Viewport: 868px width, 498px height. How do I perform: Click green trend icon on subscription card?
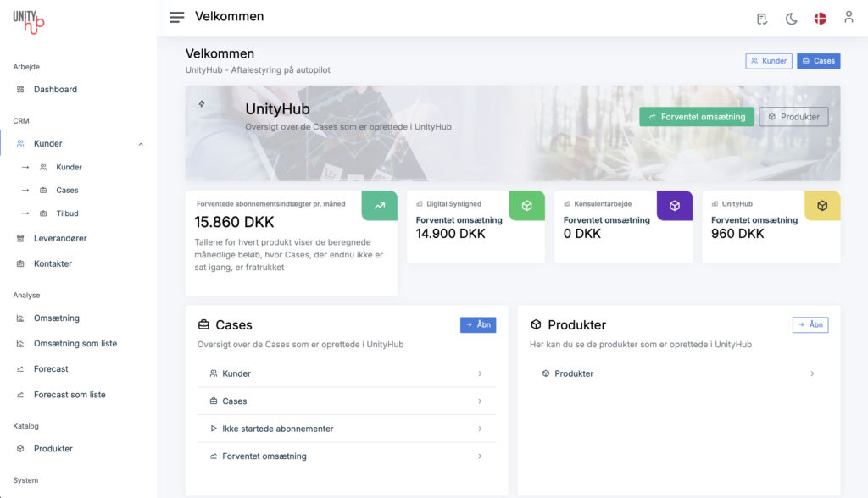tap(379, 206)
